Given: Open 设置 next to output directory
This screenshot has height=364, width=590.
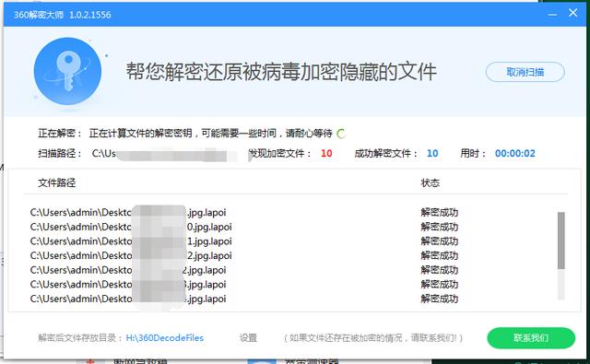Looking at the screenshot, I should click(x=248, y=337).
